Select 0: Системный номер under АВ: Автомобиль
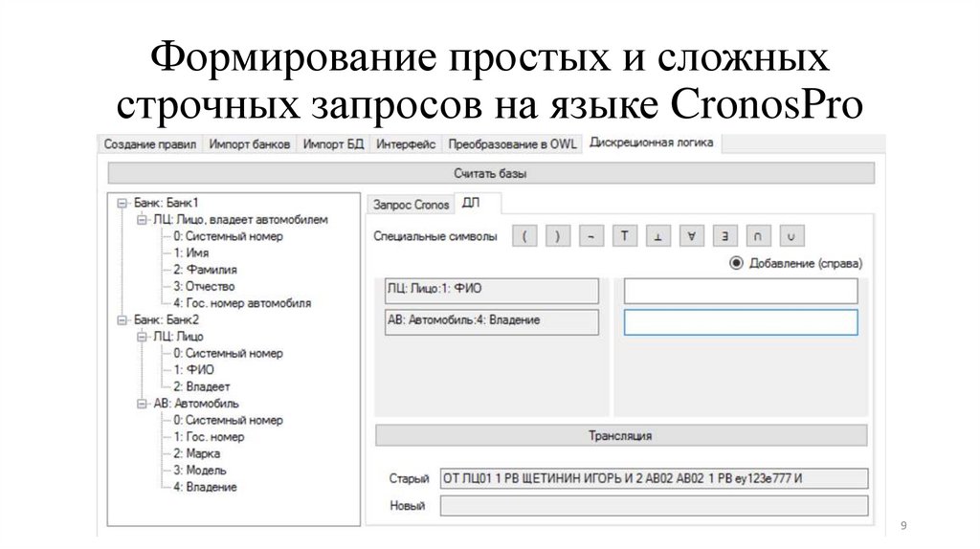980x549 pixels. coord(228,420)
